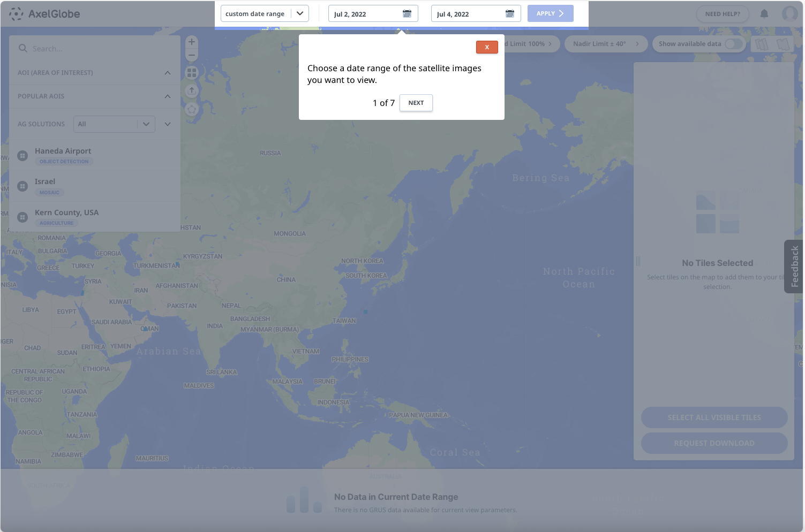Click the Apply date range button
The image size is (805, 532).
[x=550, y=14]
